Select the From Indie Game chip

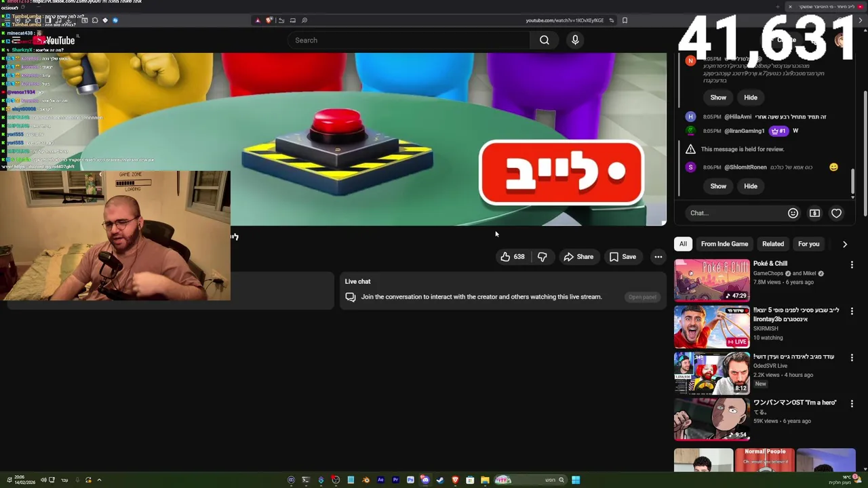724,244
